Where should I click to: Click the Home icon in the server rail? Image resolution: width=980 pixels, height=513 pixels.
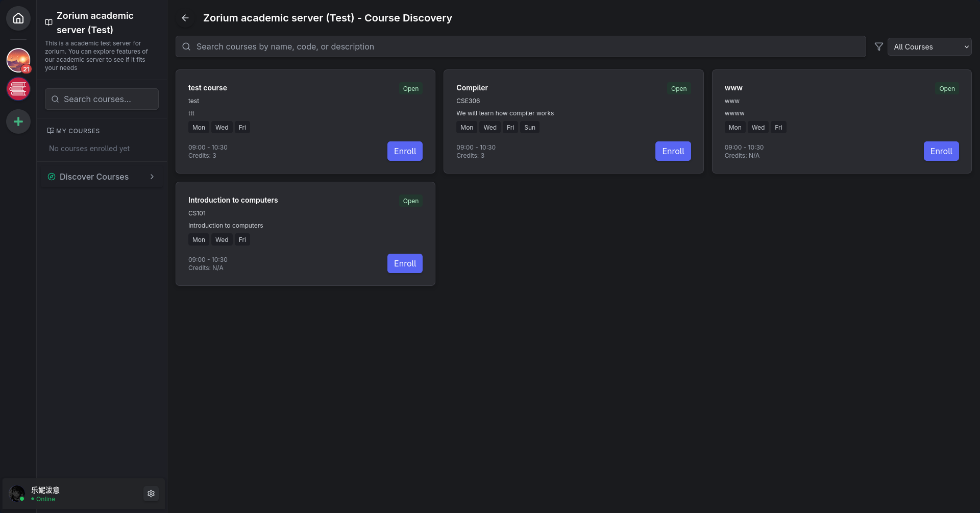tap(18, 18)
